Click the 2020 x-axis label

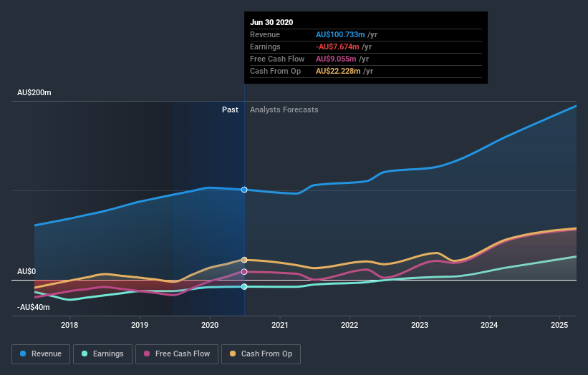click(210, 325)
